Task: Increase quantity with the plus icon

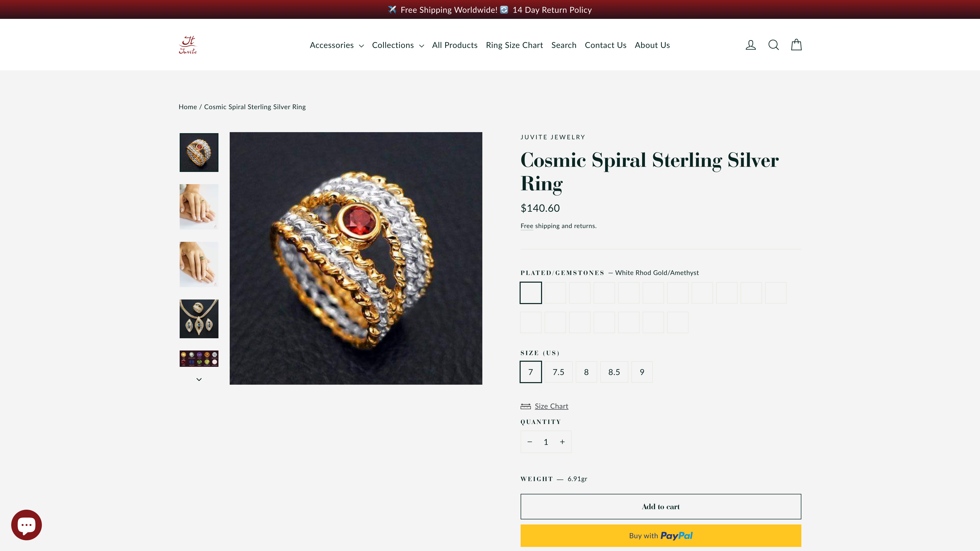Action: click(562, 442)
